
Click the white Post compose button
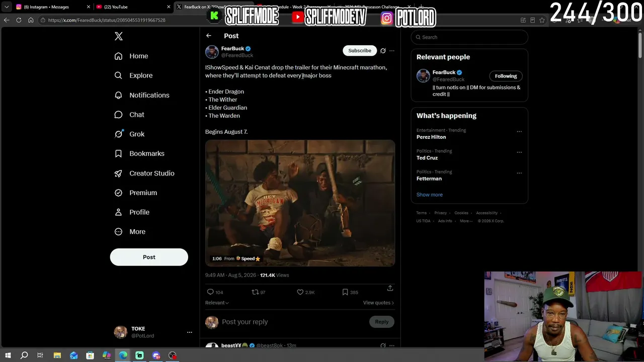(149, 257)
